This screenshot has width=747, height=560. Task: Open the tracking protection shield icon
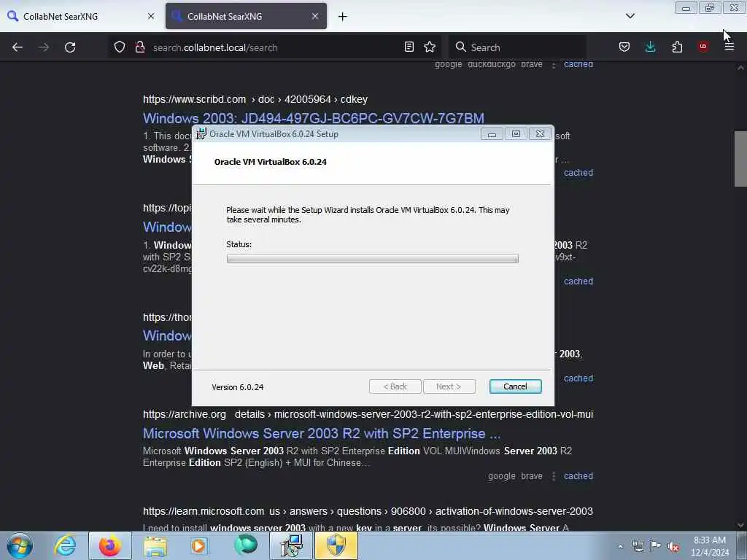point(120,47)
